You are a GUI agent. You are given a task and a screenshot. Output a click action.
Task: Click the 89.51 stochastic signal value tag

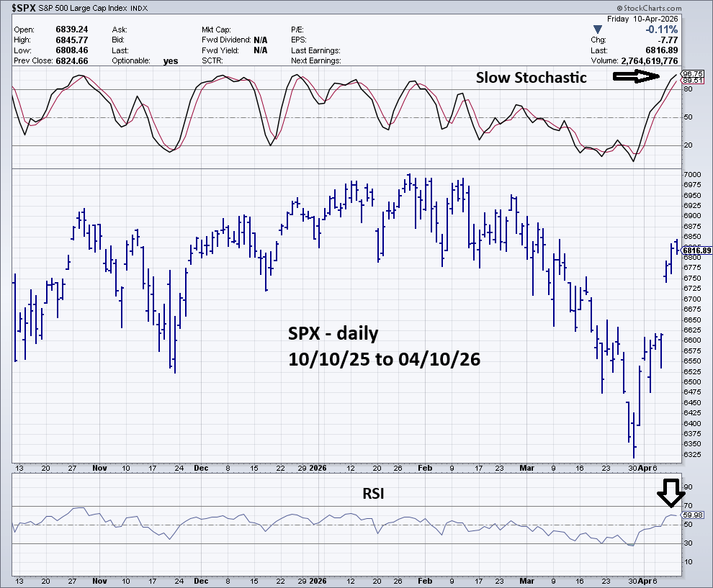(692, 81)
